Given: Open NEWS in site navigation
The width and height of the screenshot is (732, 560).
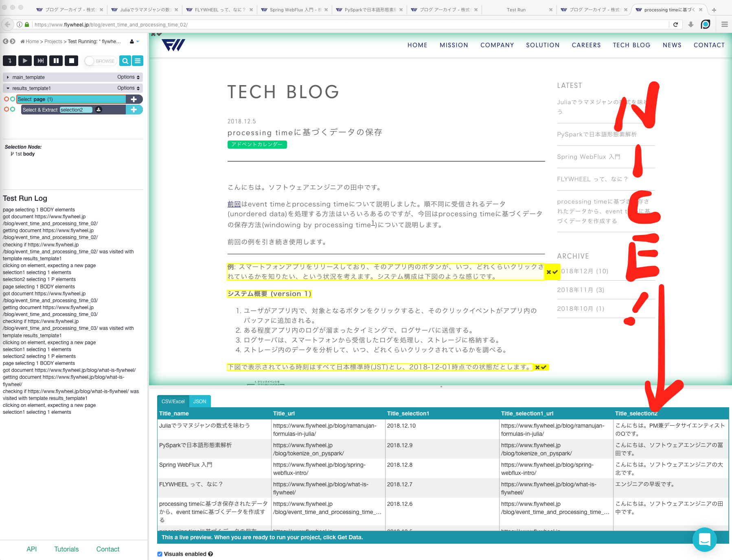Looking at the screenshot, I should pos(672,45).
